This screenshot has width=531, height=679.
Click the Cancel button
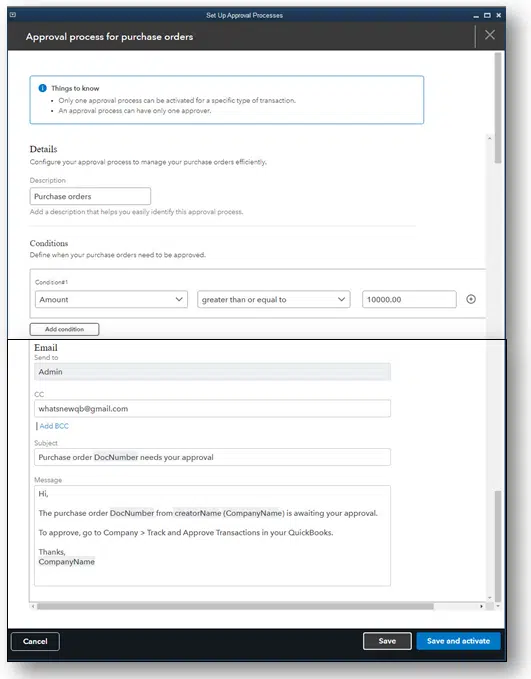35,641
